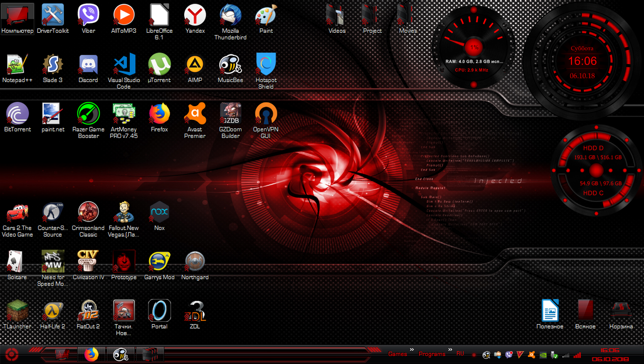This screenshot has height=364, width=644.
Task: Open the Тачки game shortcut
Action: (x=124, y=318)
